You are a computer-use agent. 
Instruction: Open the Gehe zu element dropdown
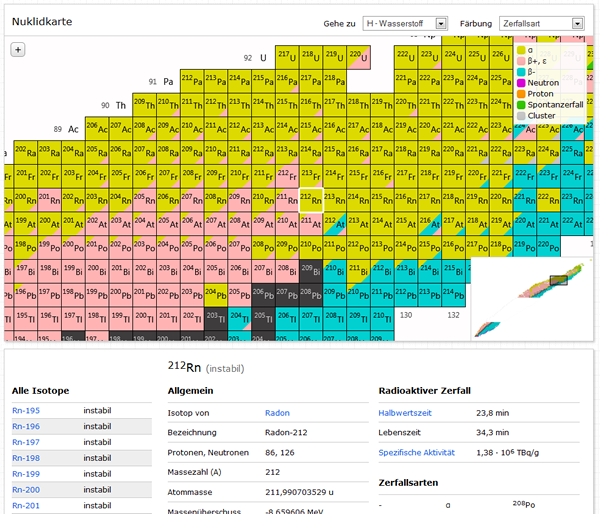point(405,24)
